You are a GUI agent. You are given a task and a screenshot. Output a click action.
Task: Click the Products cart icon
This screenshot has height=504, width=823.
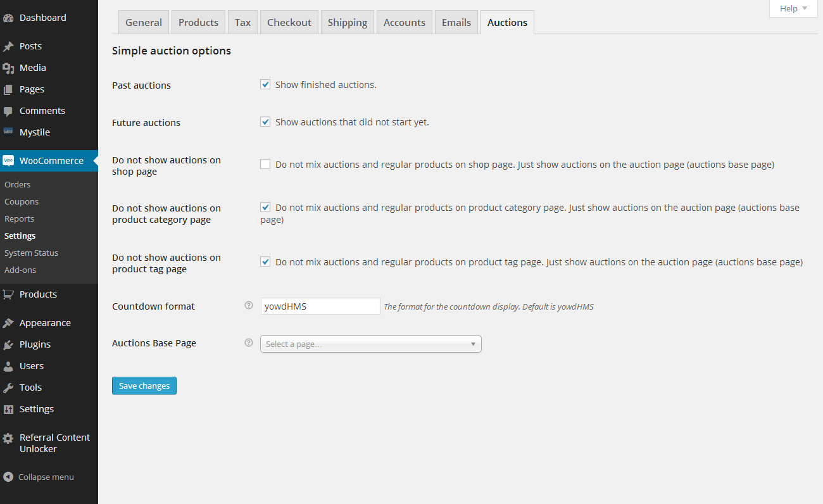click(x=8, y=294)
